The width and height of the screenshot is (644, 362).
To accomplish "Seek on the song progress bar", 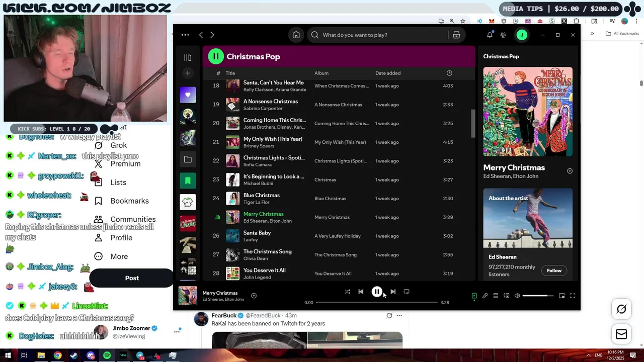I will 376,303.
